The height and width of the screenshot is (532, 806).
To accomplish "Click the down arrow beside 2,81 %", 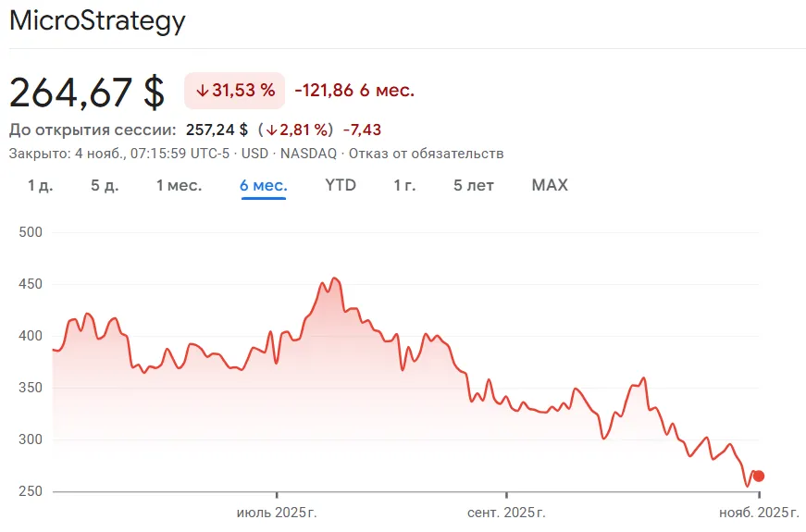I will [272, 130].
